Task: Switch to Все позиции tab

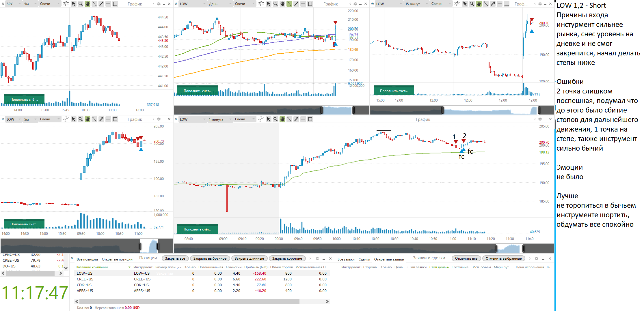Action: (x=87, y=259)
